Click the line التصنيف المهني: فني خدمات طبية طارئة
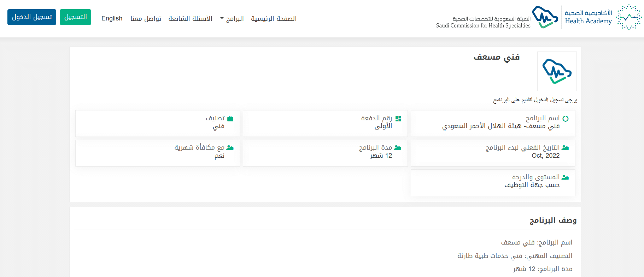 (x=515, y=256)
